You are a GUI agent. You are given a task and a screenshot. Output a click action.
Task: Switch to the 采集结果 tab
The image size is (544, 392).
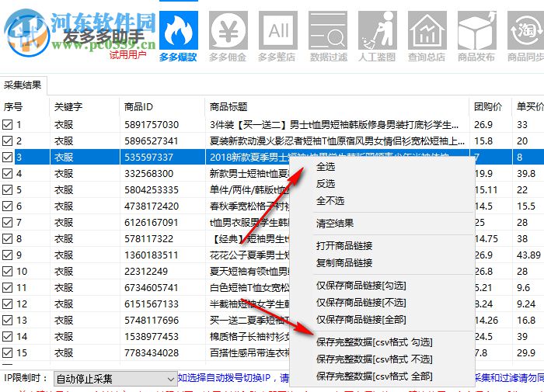coord(23,85)
